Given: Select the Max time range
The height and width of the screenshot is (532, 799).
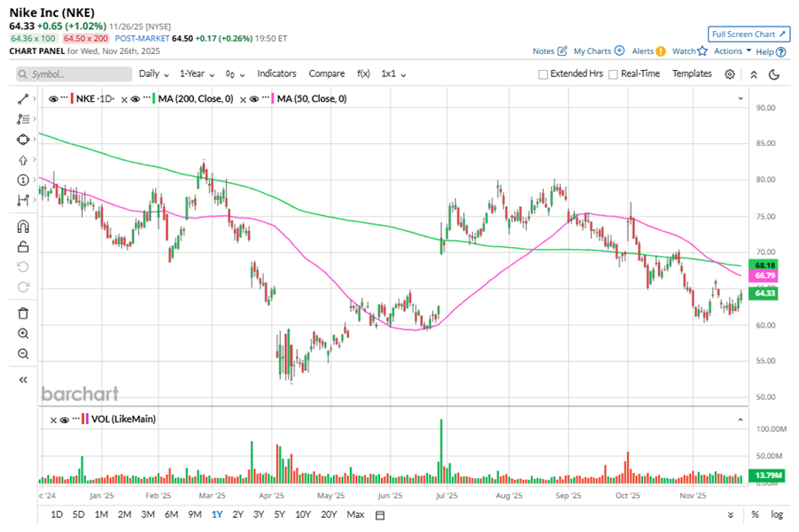Looking at the screenshot, I should coord(355,514).
